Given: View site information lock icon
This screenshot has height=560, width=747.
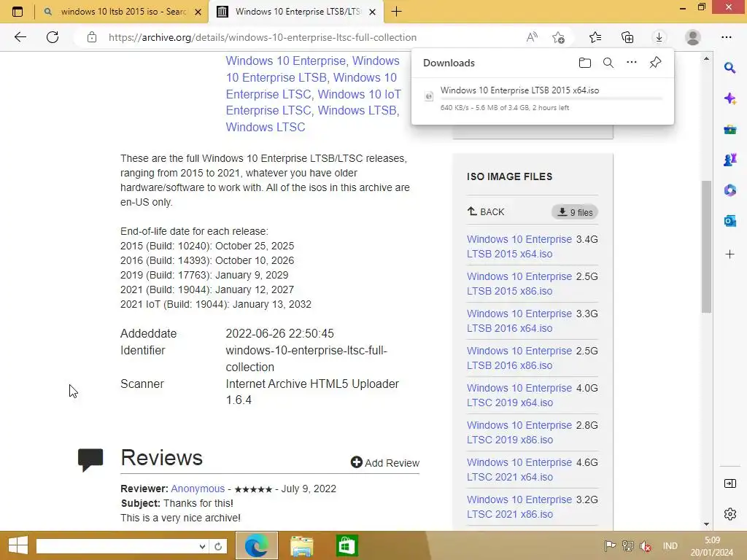Looking at the screenshot, I should [x=92, y=37].
